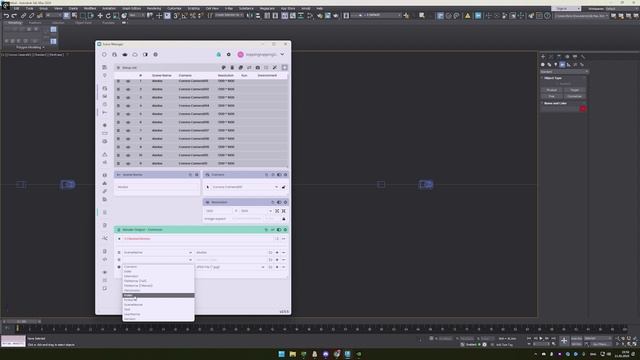Toggle the Resolution module on/off switch
Screen dimensions: 640x360
279,202
